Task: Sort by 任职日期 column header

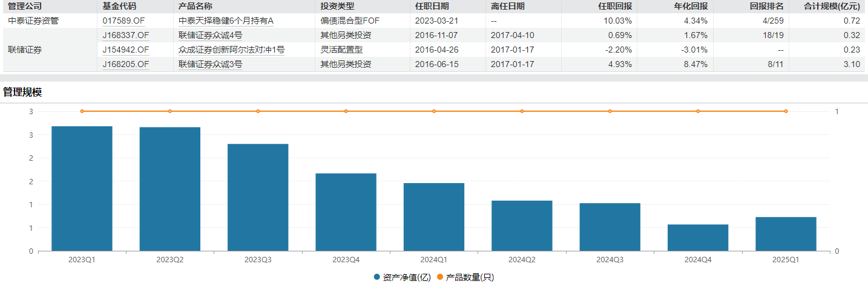Action: click(x=432, y=6)
